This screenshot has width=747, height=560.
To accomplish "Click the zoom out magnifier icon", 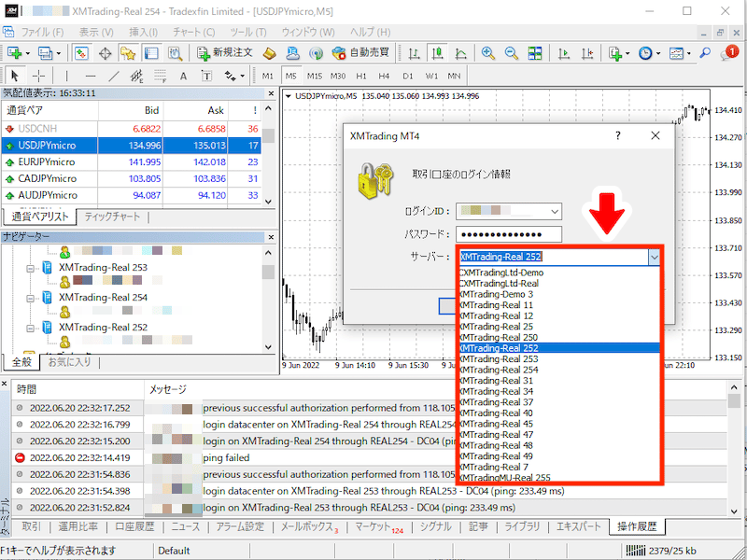I will point(511,53).
